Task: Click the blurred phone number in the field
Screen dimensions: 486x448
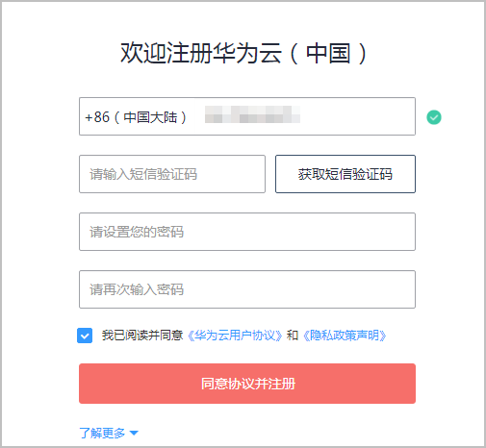Action: pyautogui.click(x=252, y=114)
